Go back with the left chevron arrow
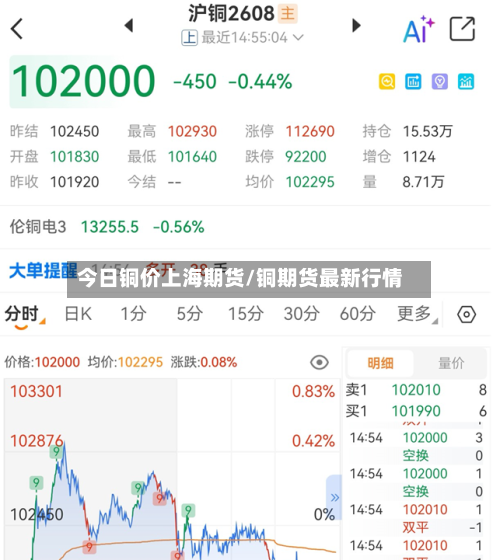500x560 pixels. 17,29
